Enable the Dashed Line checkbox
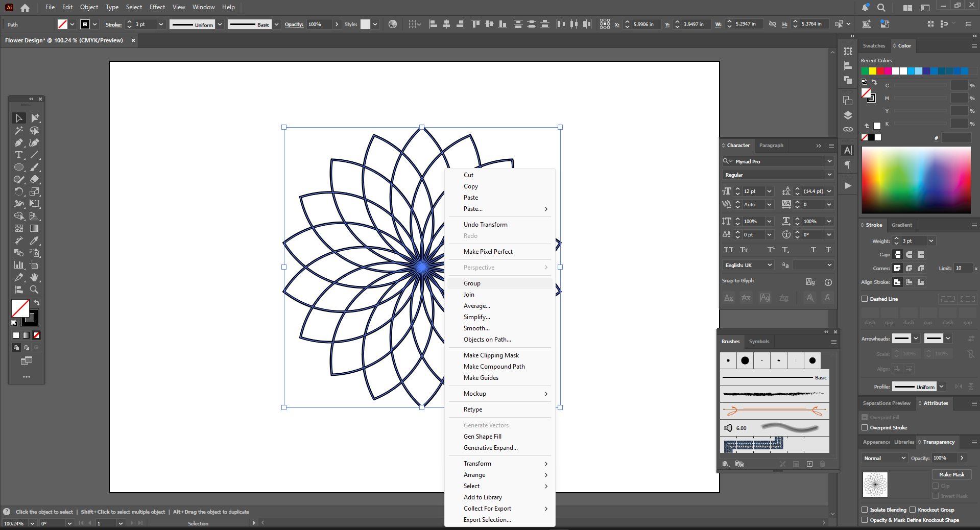Viewport: 980px width, 530px height. coord(865,299)
